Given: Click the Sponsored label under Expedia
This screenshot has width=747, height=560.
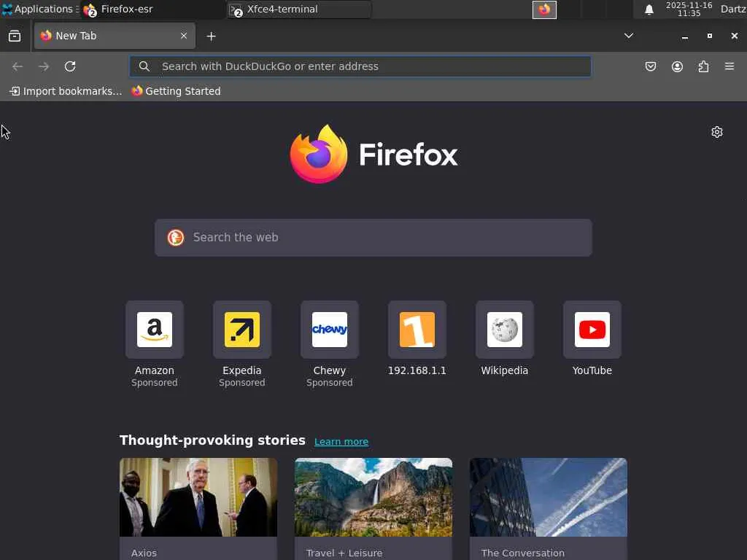Looking at the screenshot, I should (x=242, y=382).
